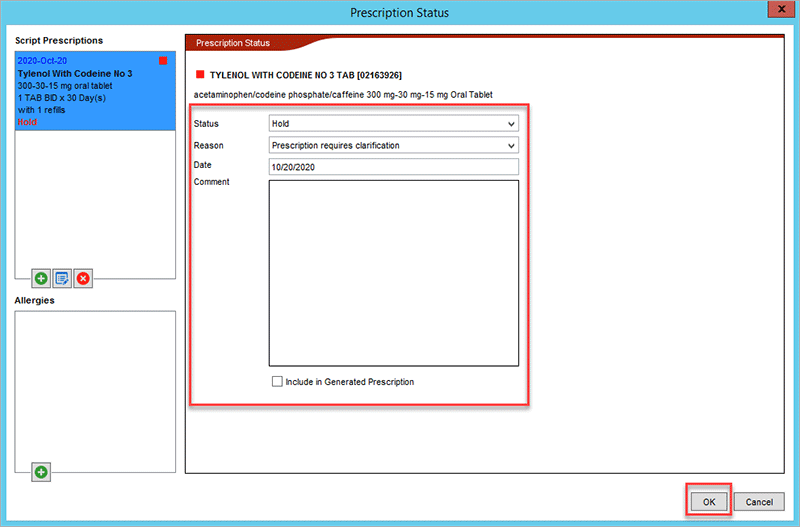
Task: Click the red delete prescription icon
Action: click(83, 279)
